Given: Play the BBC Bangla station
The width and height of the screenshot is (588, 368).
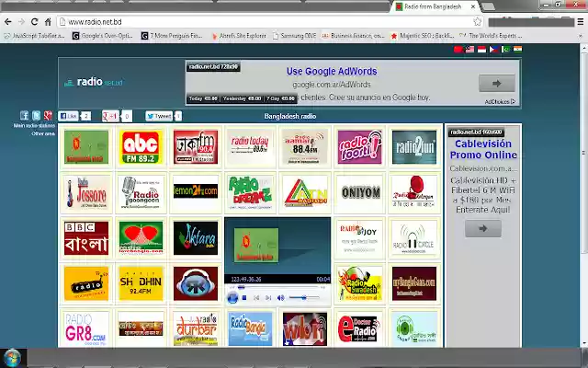Looking at the screenshot, I should [86, 238].
